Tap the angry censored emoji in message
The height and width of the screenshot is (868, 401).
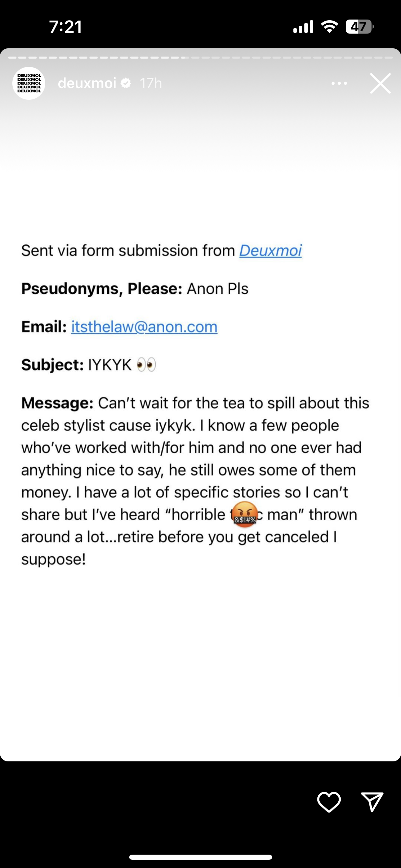coord(245,514)
